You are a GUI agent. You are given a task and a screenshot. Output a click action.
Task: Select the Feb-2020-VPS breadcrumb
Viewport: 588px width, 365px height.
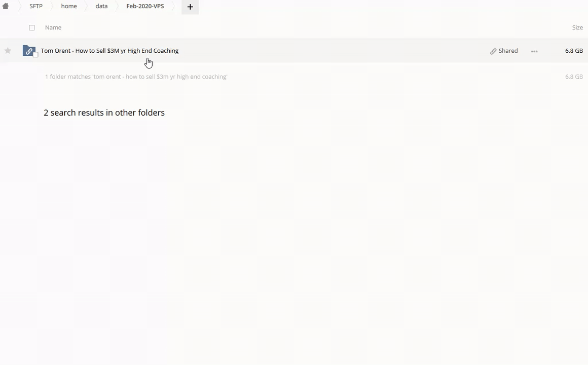[x=145, y=6]
